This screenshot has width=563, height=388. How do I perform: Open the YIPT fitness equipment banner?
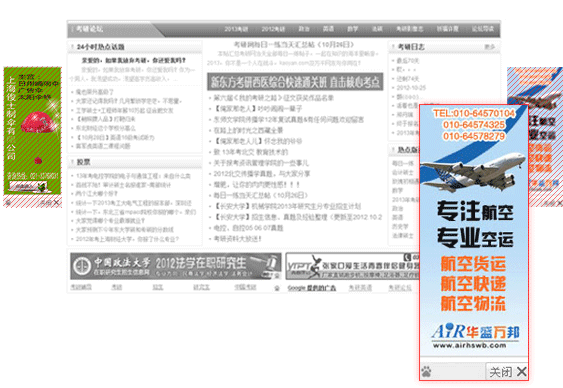coord(353,266)
